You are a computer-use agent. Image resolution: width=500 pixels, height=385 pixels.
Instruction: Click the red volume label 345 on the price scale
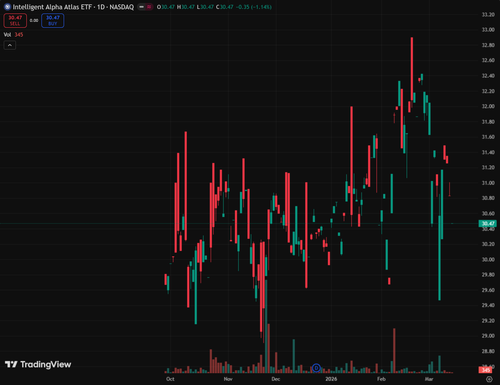(486, 370)
